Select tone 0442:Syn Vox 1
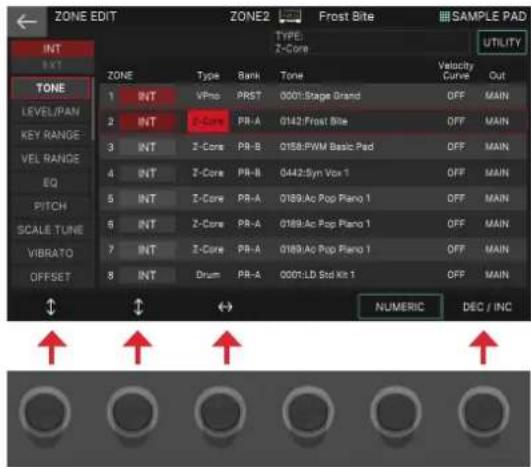The image size is (531, 467). click(314, 173)
